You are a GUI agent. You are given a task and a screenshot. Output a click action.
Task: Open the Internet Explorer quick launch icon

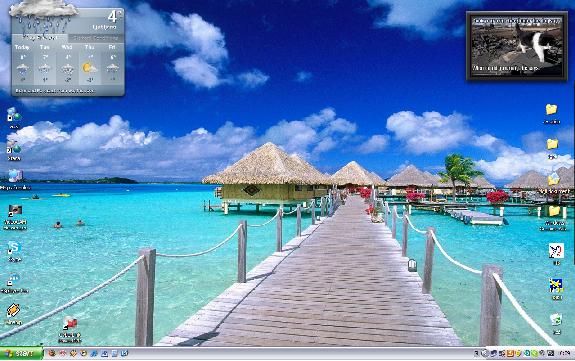pos(94,353)
